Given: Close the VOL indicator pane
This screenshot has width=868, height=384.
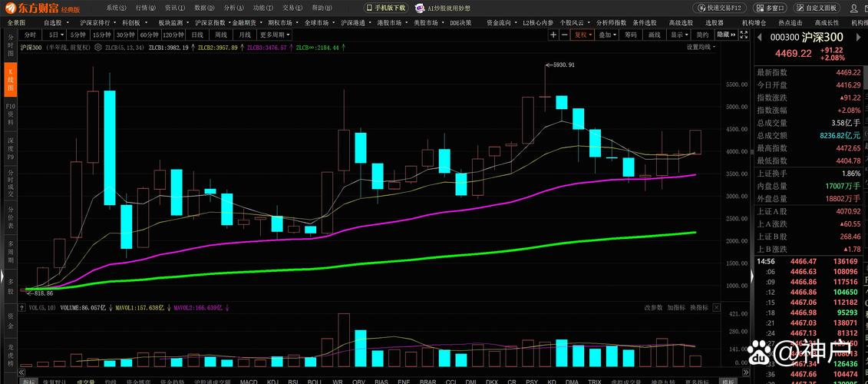Looking at the screenshot, I should pos(716,307).
